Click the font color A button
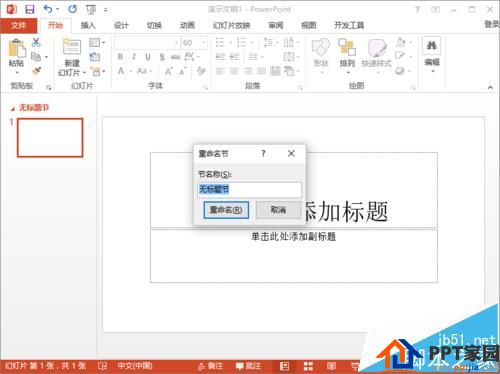The width and height of the screenshot is (500, 374). (x=121, y=71)
